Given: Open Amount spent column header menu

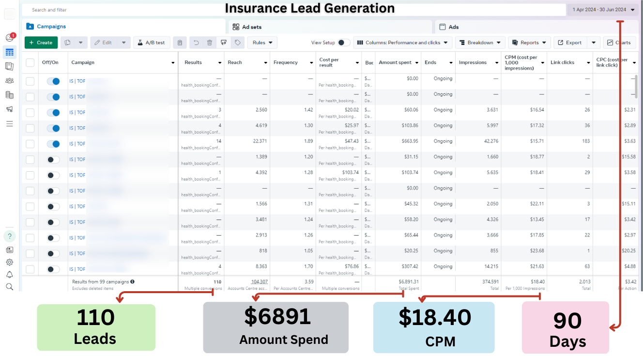Looking at the screenshot, I should point(417,63).
